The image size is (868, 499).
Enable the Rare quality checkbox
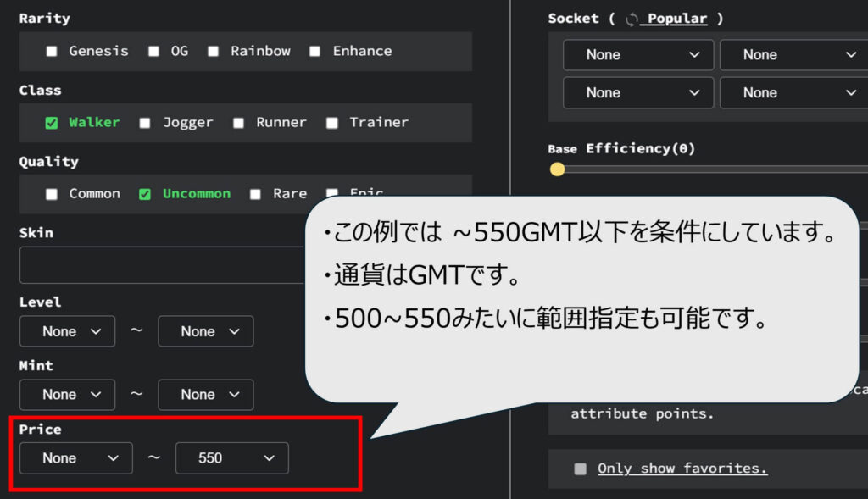pos(255,194)
